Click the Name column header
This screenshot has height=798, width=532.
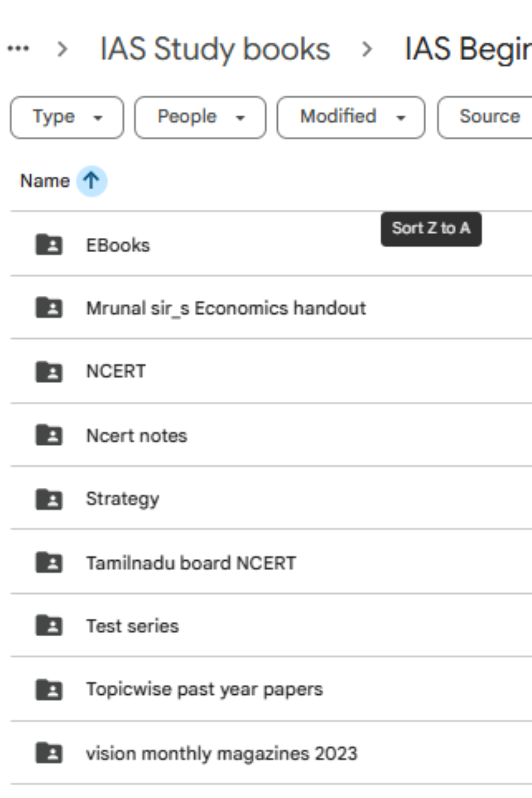click(45, 181)
